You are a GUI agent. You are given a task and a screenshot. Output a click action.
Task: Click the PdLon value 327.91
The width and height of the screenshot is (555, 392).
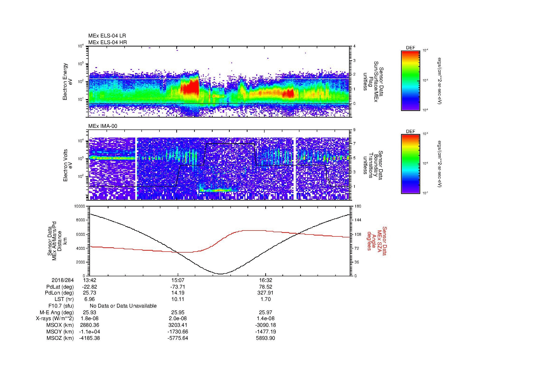[x=266, y=293]
